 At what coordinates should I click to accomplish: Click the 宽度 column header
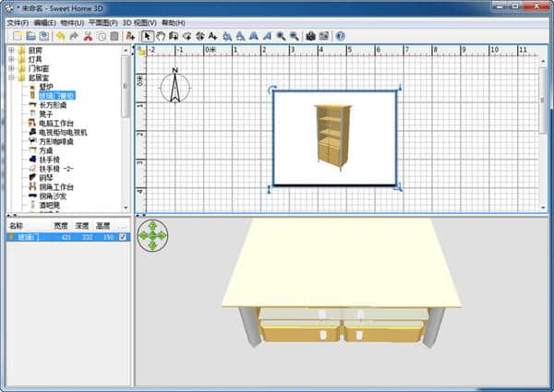coord(61,225)
